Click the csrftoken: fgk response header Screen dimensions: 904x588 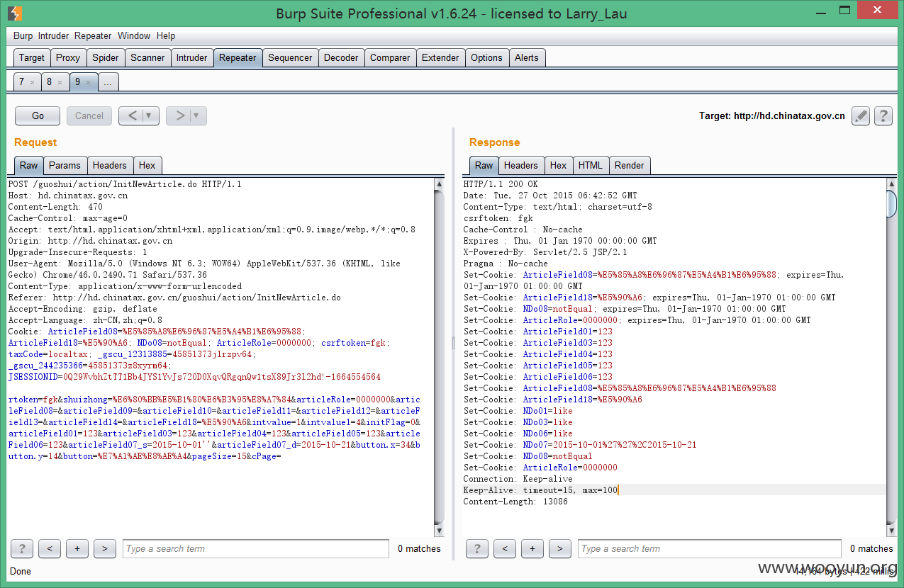point(498,218)
